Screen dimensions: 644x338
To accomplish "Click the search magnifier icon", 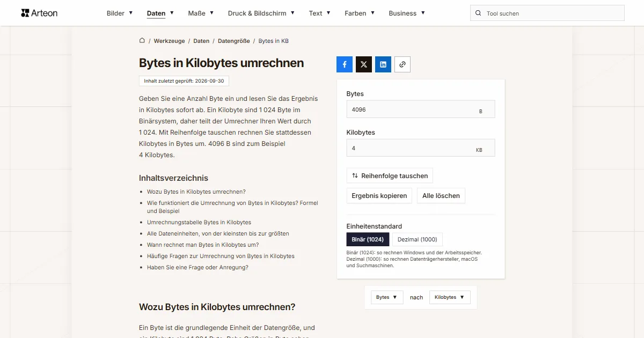I will click(x=478, y=13).
